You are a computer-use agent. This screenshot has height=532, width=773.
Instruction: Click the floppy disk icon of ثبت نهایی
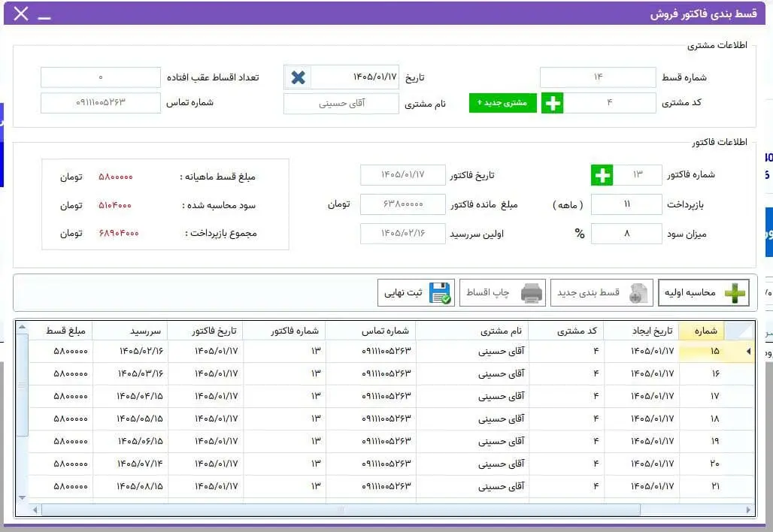coord(440,292)
